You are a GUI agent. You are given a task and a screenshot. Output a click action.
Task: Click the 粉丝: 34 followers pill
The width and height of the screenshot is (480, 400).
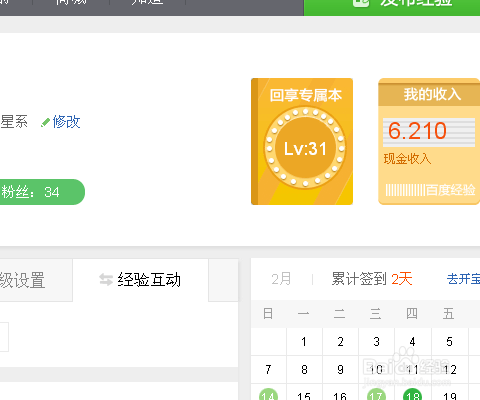(x=41, y=192)
